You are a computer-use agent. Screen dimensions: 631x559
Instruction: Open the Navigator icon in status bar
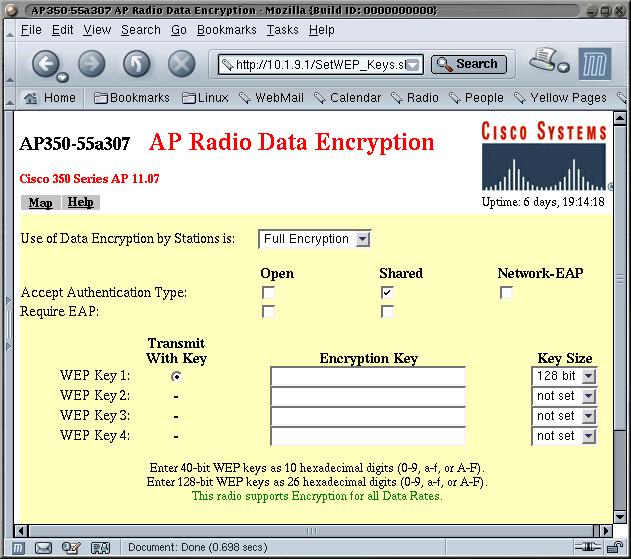point(17,548)
